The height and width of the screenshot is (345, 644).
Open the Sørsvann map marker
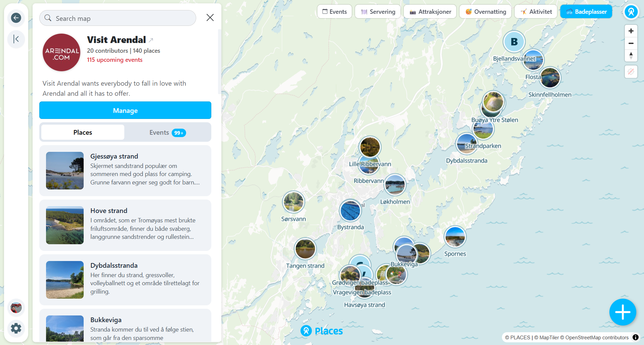(x=293, y=202)
